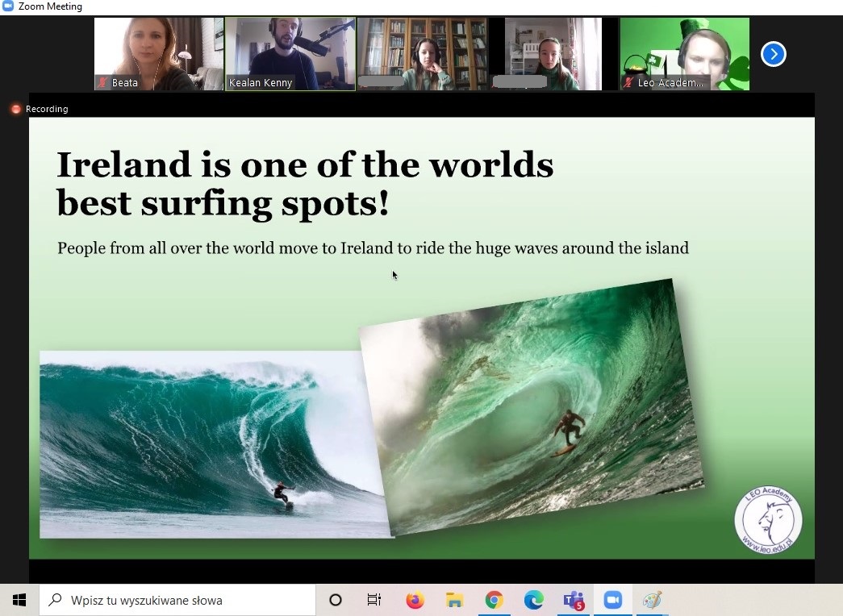This screenshot has height=616, width=843.
Task: Open Task View from the taskbar
Action: (374, 600)
